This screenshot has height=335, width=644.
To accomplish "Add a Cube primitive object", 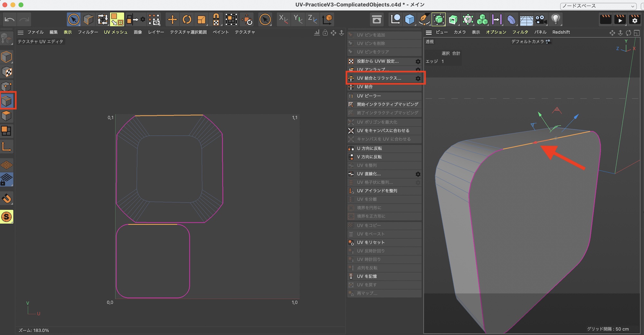I will click(x=410, y=20).
